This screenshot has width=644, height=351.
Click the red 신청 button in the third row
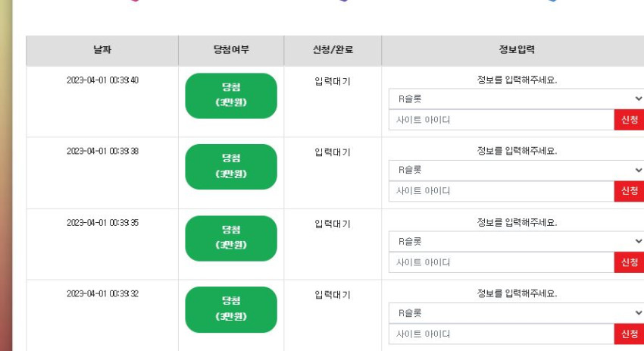[x=629, y=262]
